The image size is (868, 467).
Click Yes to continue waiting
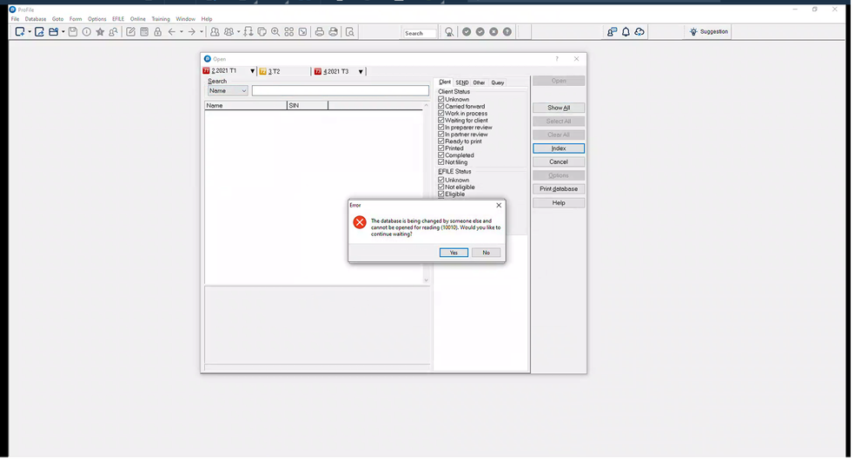[454, 253]
